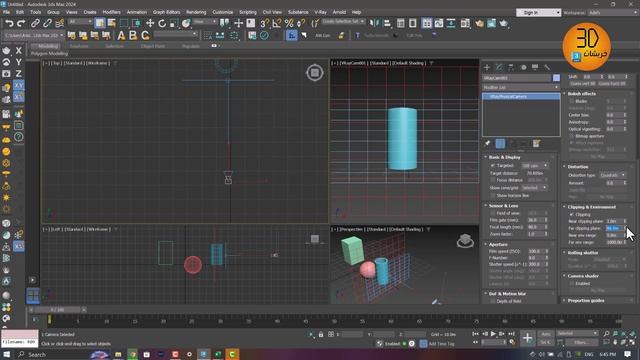The height and width of the screenshot is (360, 640).
Task: Click the Add Time Tag button
Action: 441,344
